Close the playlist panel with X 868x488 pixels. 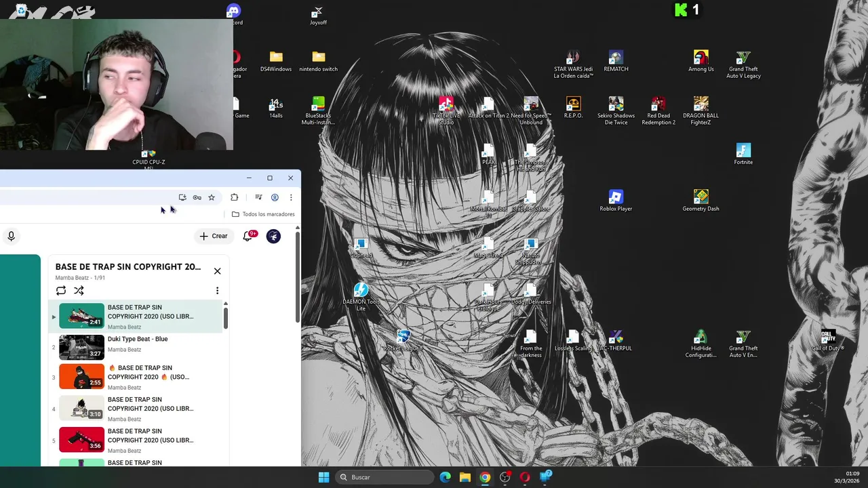tap(217, 271)
